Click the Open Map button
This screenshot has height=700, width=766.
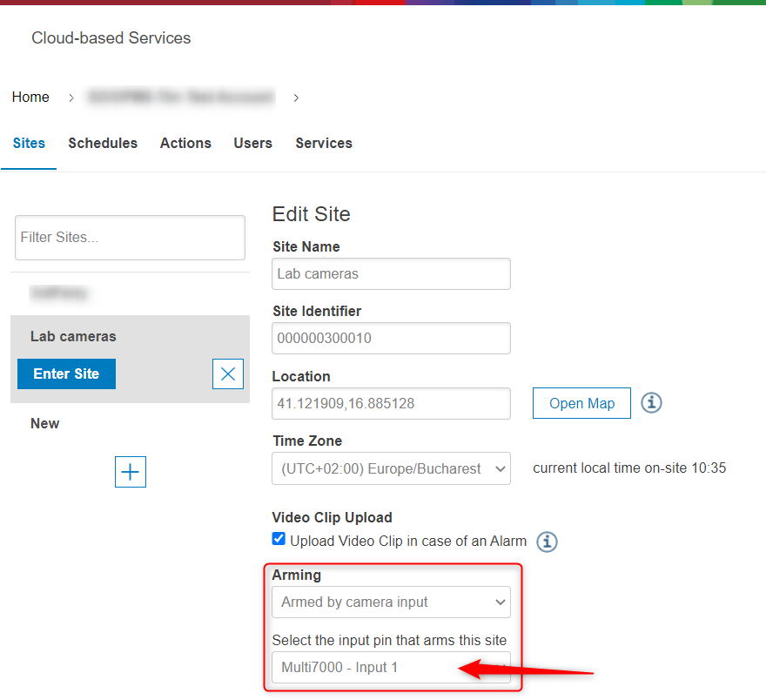(x=581, y=403)
